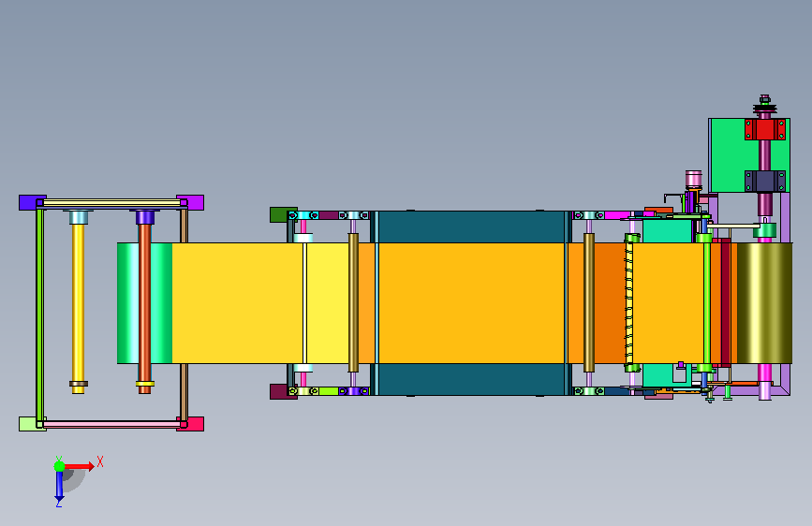Select the coiled spring element across the belt
This screenshot has height=526, width=812.
pyautogui.click(x=628, y=303)
